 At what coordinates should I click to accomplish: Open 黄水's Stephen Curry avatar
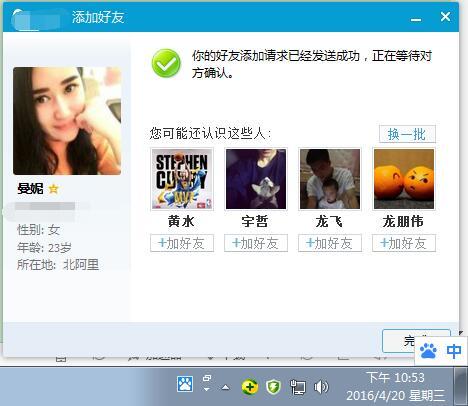click(x=182, y=179)
